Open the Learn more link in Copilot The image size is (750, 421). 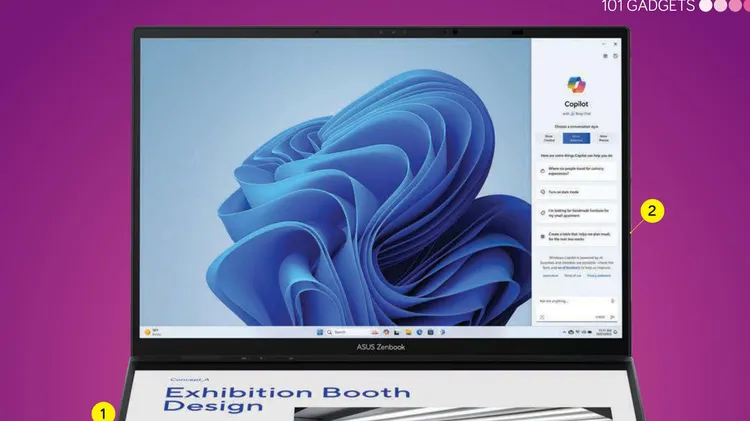pyautogui.click(x=551, y=276)
